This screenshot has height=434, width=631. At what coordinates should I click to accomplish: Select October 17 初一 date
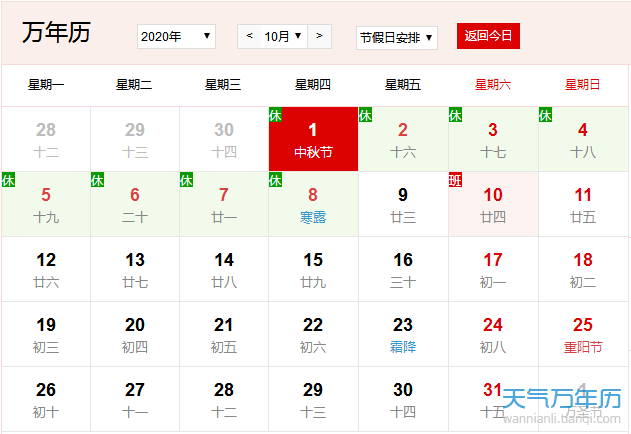pos(493,269)
